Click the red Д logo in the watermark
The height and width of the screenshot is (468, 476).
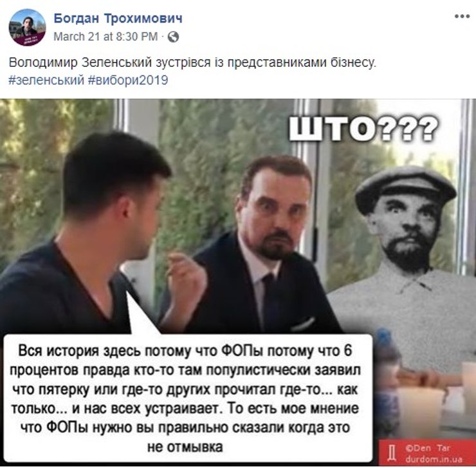point(392,453)
